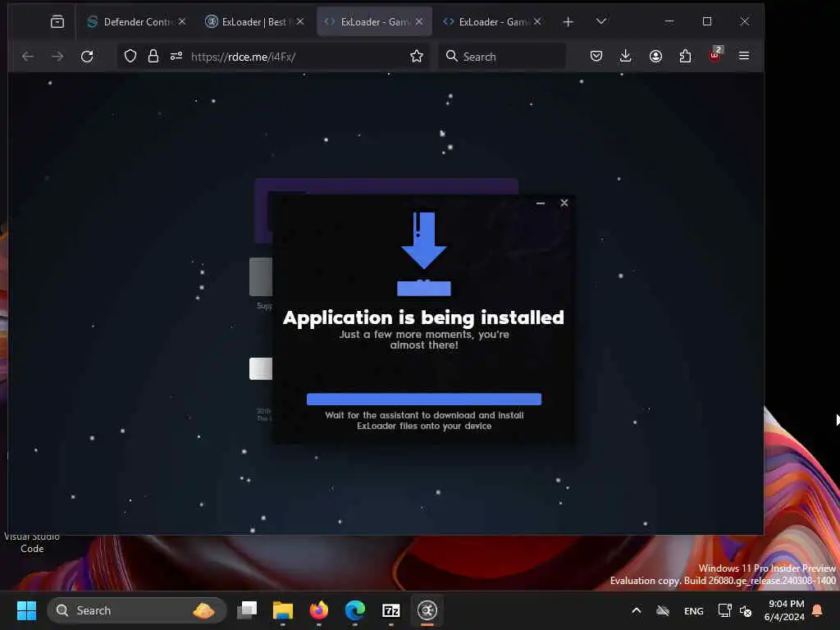Open the Windows Start menu
840x630 pixels.
click(27, 610)
